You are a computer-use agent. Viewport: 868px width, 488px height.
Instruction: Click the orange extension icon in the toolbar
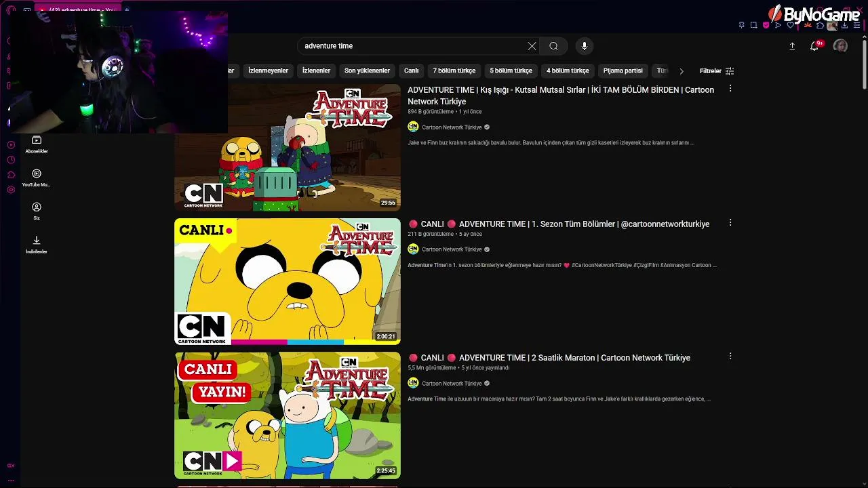(808, 25)
